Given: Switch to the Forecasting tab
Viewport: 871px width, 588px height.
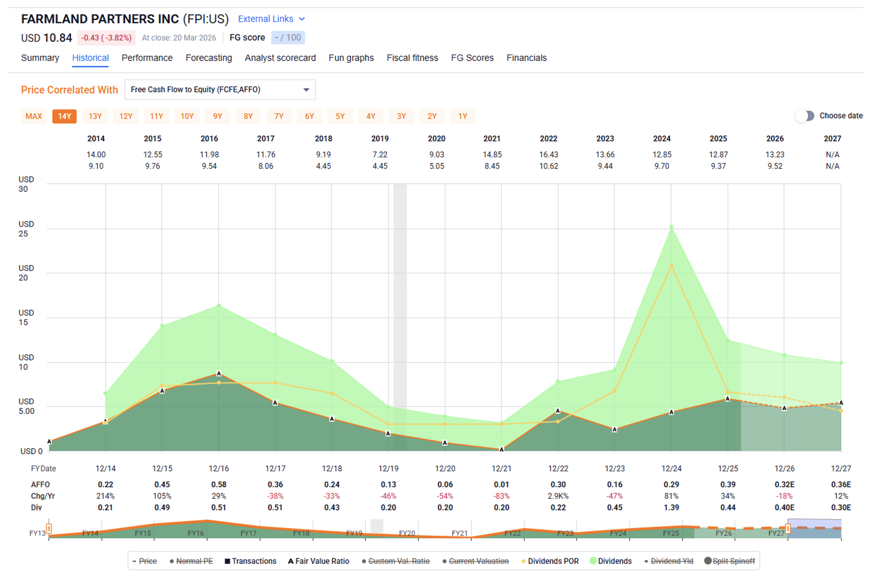Looking at the screenshot, I should (x=209, y=58).
